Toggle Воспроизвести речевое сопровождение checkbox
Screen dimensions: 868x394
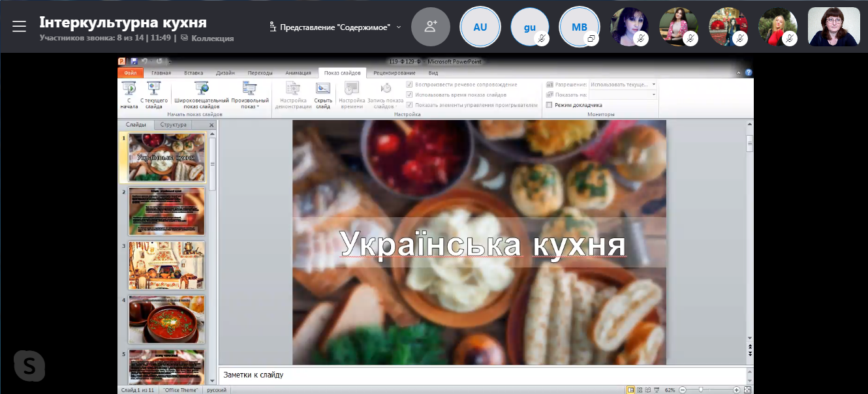409,85
